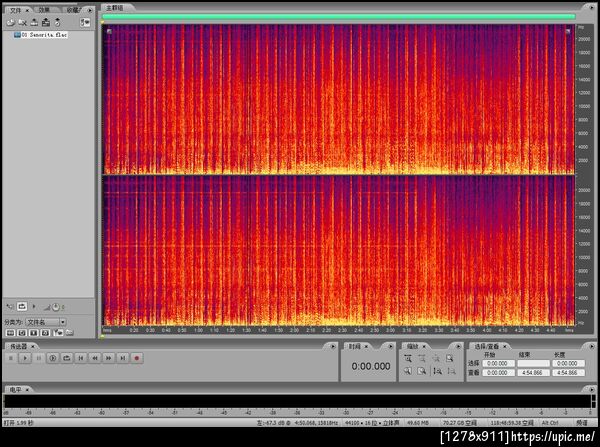
Task: Open the Files panel options menu arrow
Action: click(x=90, y=10)
